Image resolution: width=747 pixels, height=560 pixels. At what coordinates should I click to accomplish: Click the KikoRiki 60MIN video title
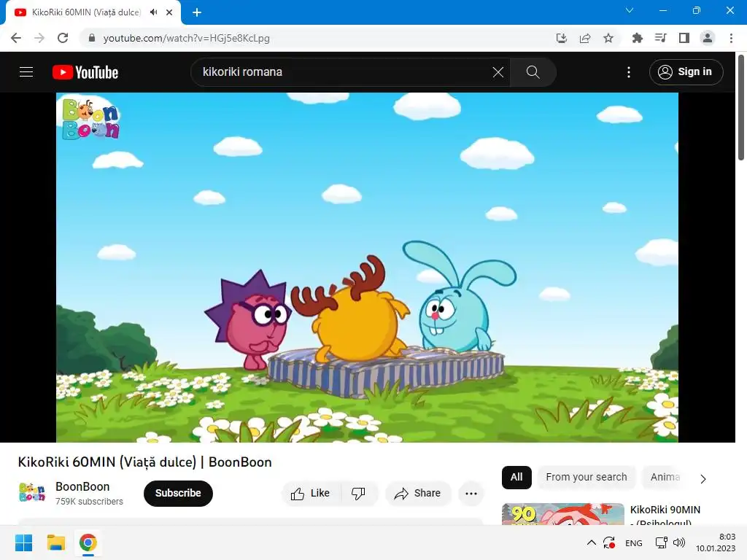tap(145, 462)
